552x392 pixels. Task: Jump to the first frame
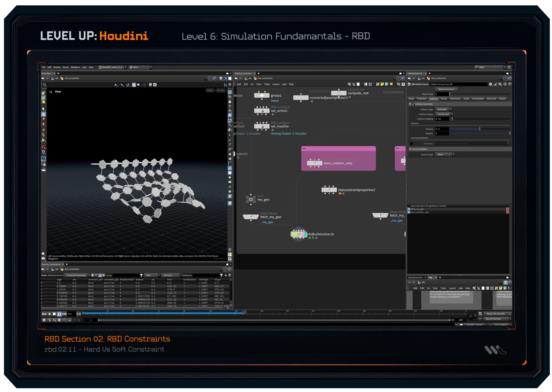pos(44,314)
